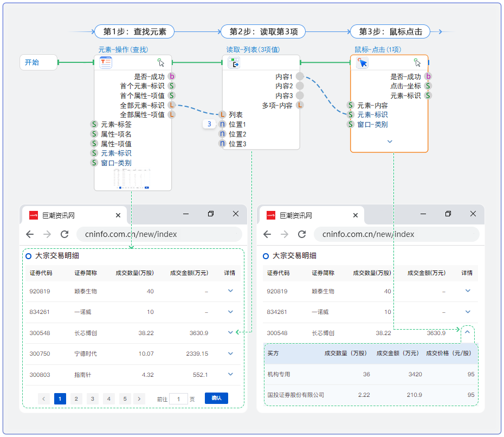This screenshot has height=437, width=504.
Task: Collapse the 长芯博创 details in right table
Action: point(467,331)
